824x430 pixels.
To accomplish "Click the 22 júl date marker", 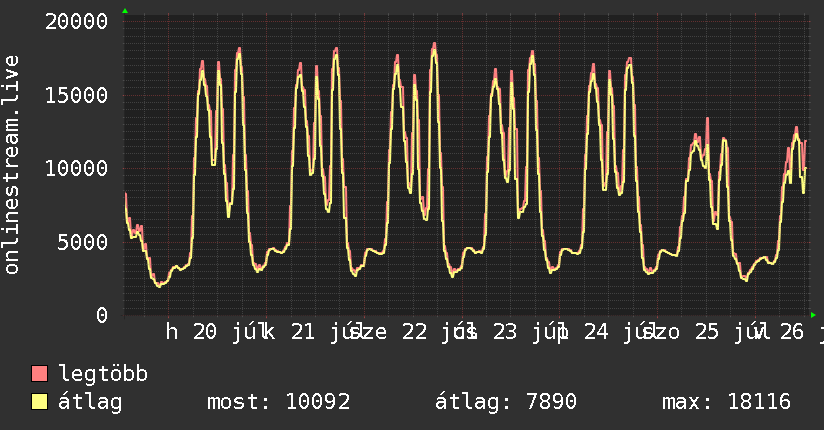I will point(435,332).
